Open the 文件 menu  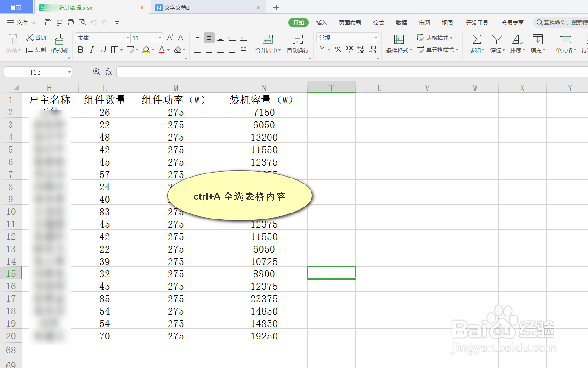click(x=22, y=23)
